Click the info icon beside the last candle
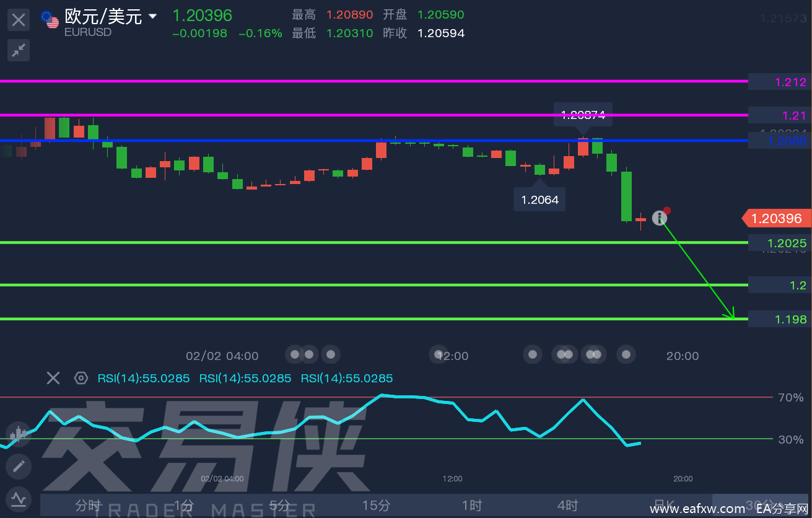The image size is (812, 518). point(660,217)
